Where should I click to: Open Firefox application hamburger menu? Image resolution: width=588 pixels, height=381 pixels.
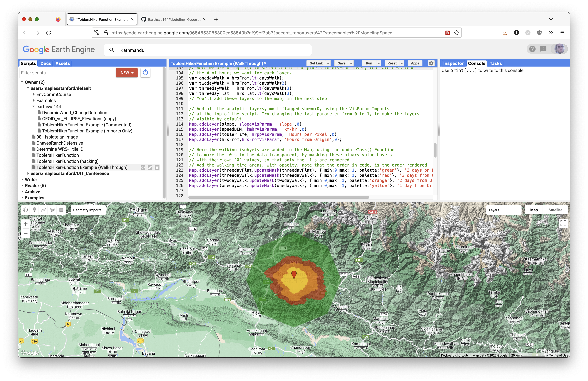click(563, 33)
